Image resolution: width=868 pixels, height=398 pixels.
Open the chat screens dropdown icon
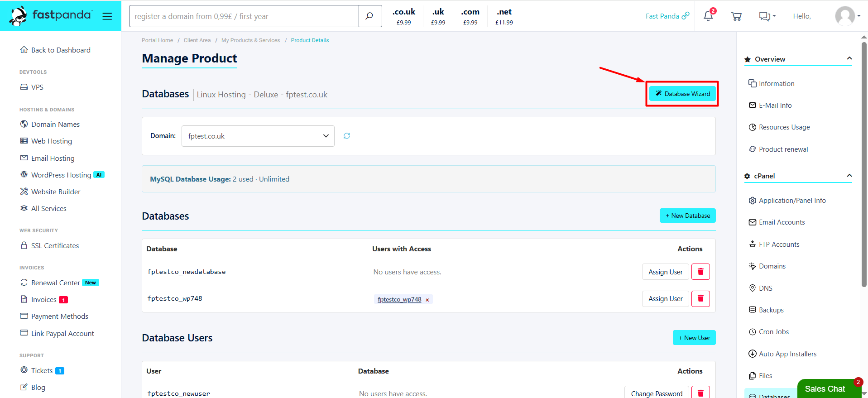pos(767,16)
